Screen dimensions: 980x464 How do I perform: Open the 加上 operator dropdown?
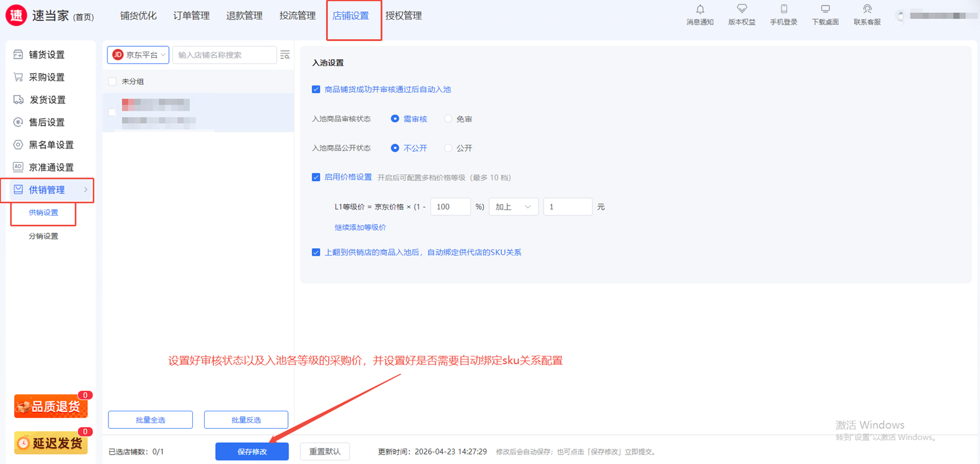point(513,207)
